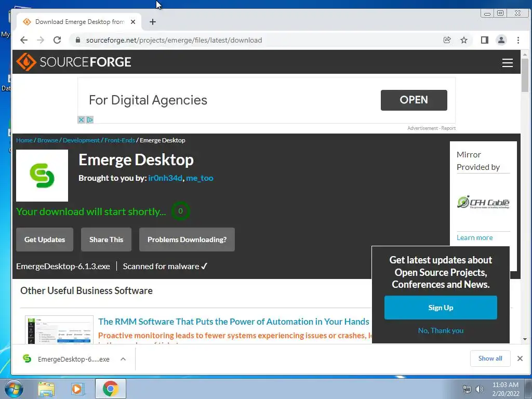The width and height of the screenshot is (532, 399).
Task: Reload the page with refresh icon
Action: click(57, 40)
